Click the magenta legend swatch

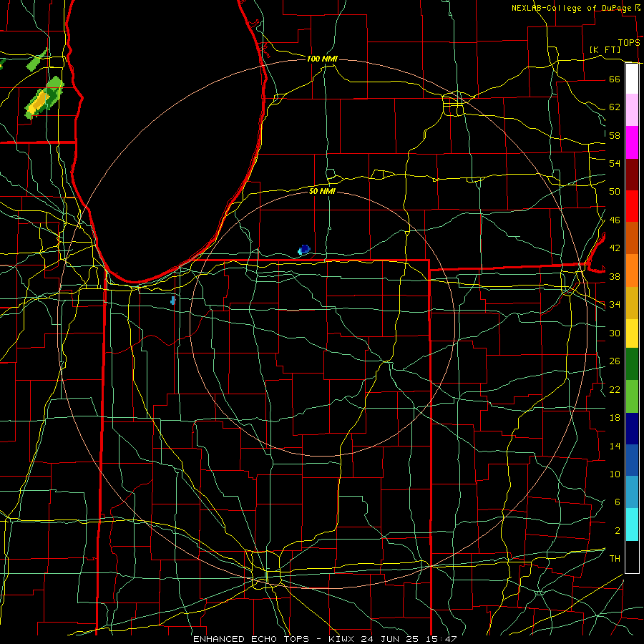point(632,142)
